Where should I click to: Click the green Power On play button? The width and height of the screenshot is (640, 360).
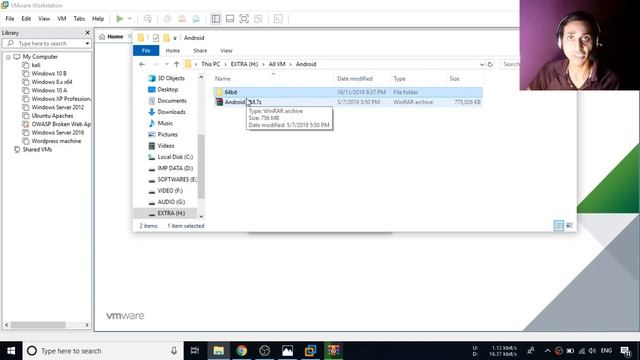pos(120,19)
